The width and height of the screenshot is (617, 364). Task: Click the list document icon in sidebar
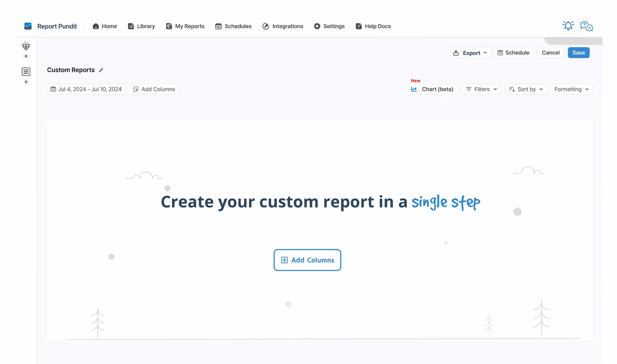pos(26,72)
